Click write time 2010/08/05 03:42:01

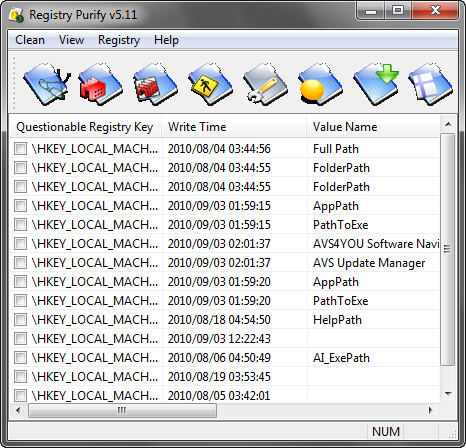[219, 396]
